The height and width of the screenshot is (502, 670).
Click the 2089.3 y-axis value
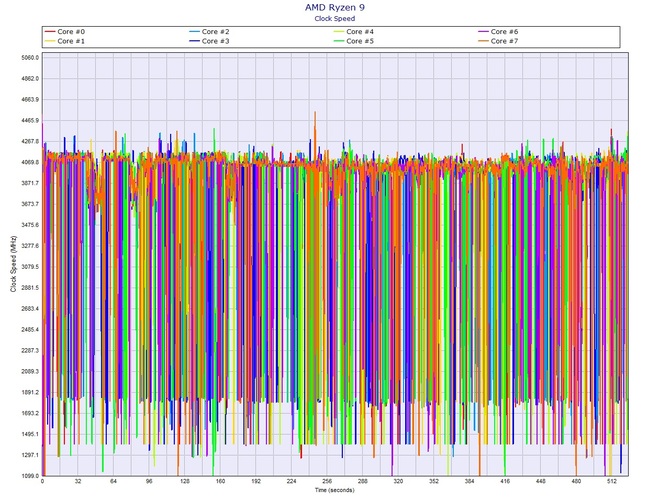[x=30, y=372]
